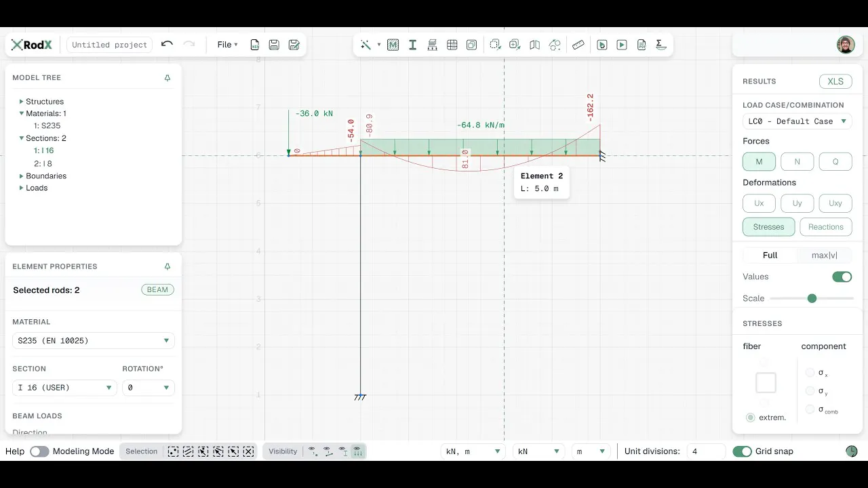Click the Reactions button
Viewport: 868px width, 488px height.
[826, 227]
